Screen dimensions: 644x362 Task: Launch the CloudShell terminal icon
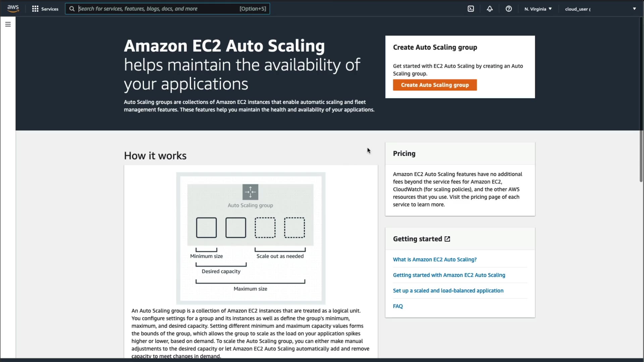point(471,9)
